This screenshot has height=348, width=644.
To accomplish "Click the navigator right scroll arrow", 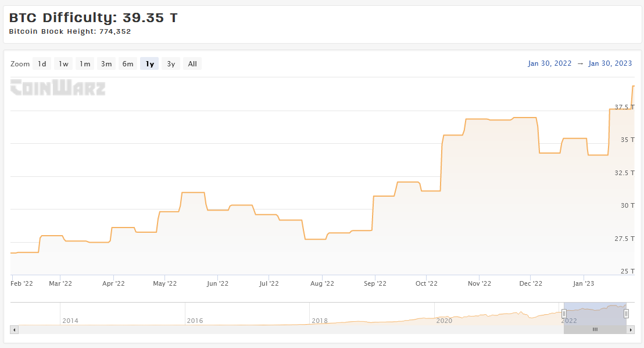I will point(631,329).
